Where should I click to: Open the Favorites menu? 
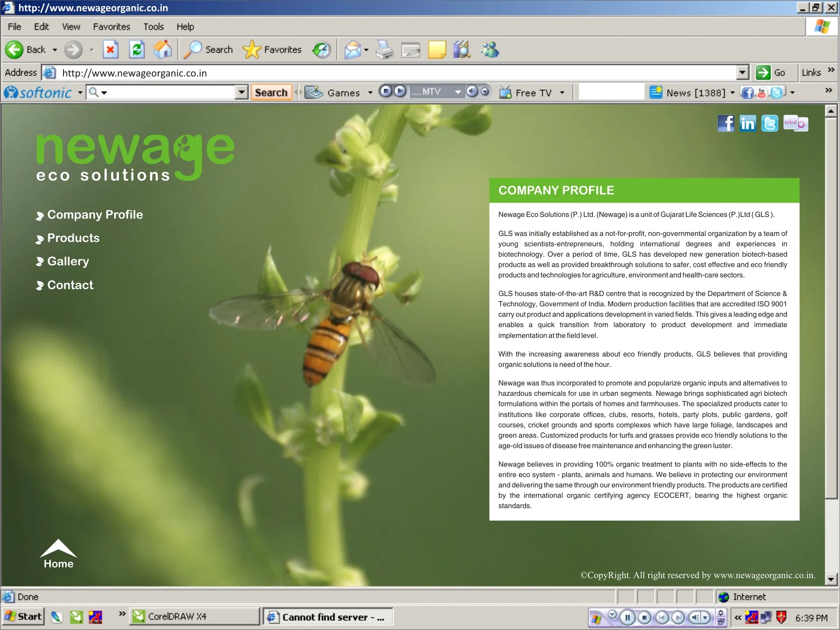(x=111, y=27)
